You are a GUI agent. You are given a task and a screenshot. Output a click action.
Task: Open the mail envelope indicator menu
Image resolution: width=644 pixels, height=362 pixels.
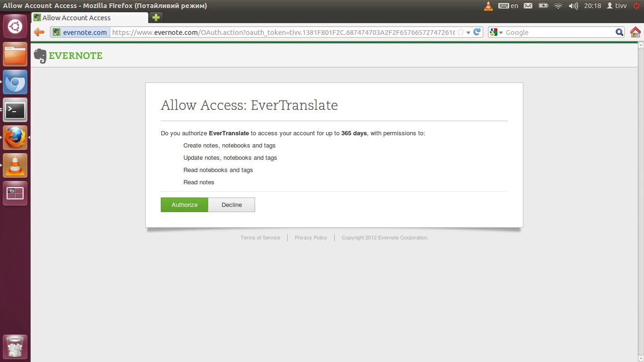tap(528, 6)
